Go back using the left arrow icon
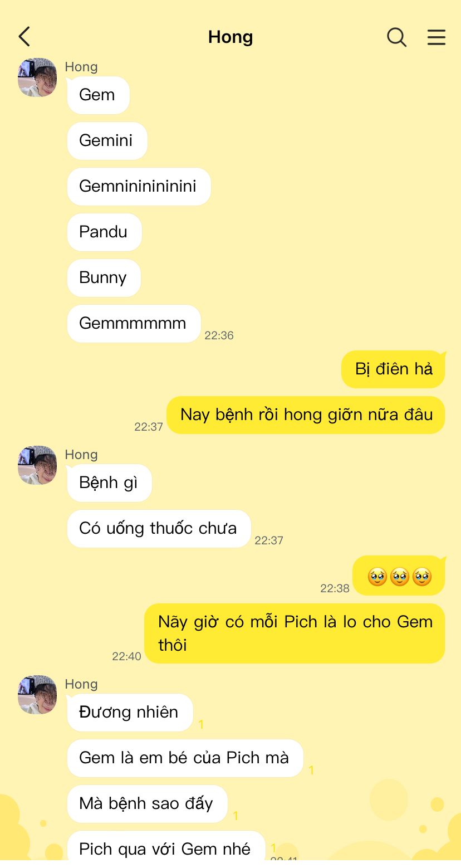This screenshot has height=868, width=461. [24, 37]
